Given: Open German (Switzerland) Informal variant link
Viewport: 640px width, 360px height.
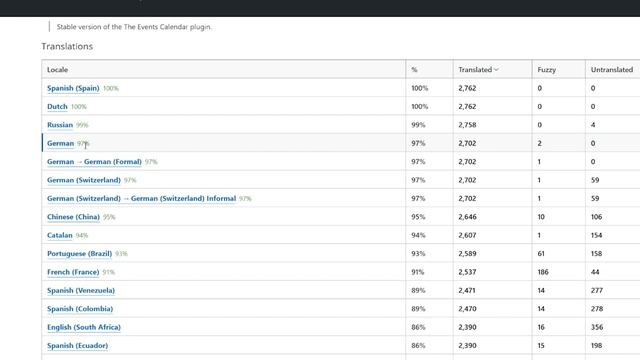Looking at the screenshot, I should tap(142, 198).
